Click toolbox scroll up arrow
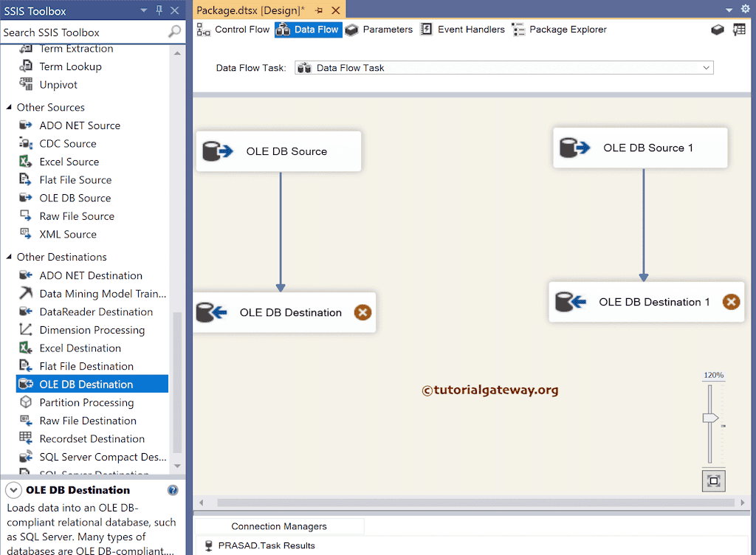This screenshot has height=555, width=756. pyautogui.click(x=177, y=53)
